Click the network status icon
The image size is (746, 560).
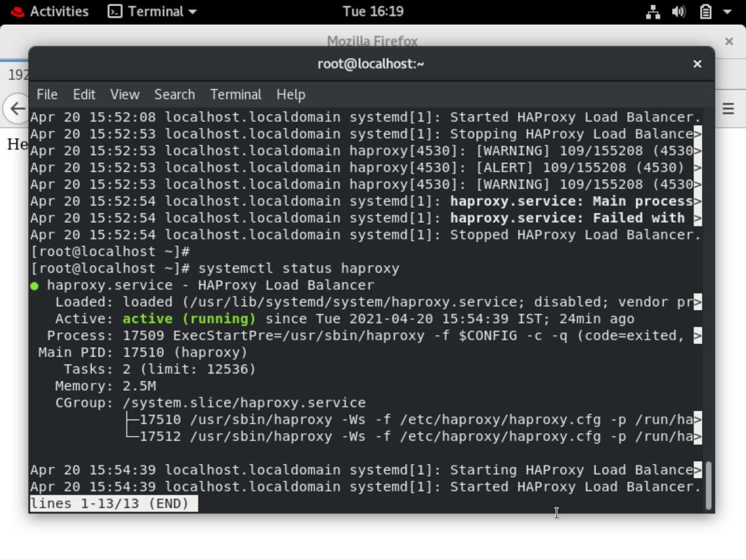[653, 11]
